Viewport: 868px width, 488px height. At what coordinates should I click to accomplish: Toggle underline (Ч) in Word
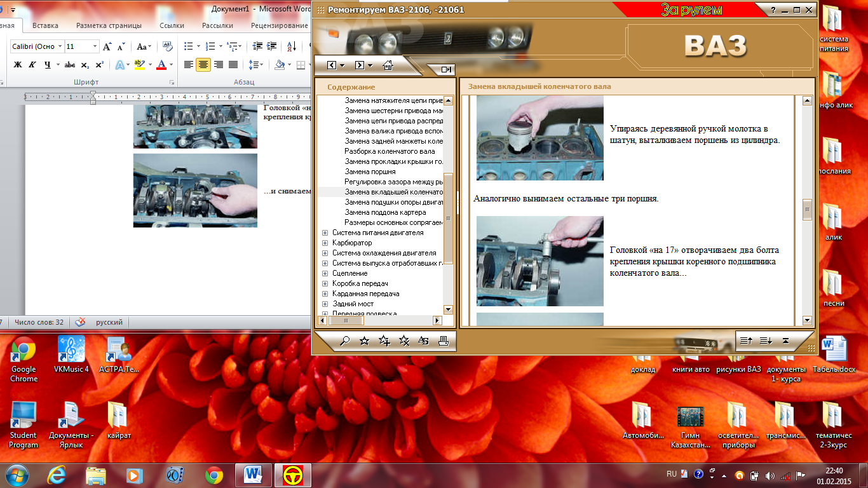[x=48, y=65]
